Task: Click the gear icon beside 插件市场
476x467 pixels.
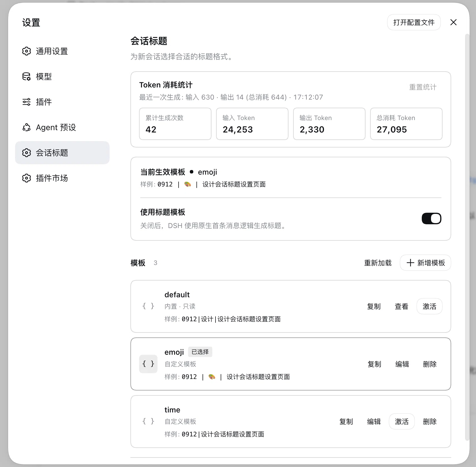Action: coord(27,178)
